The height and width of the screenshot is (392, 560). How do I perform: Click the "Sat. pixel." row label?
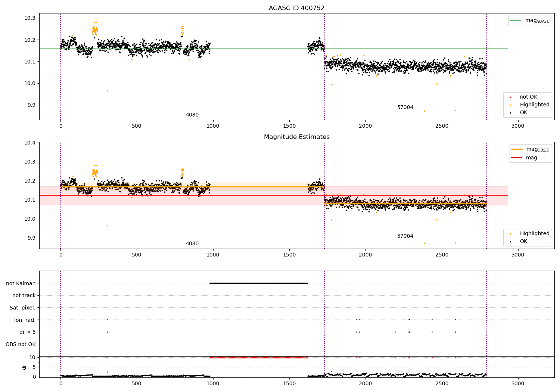click(x=23, y=308)
